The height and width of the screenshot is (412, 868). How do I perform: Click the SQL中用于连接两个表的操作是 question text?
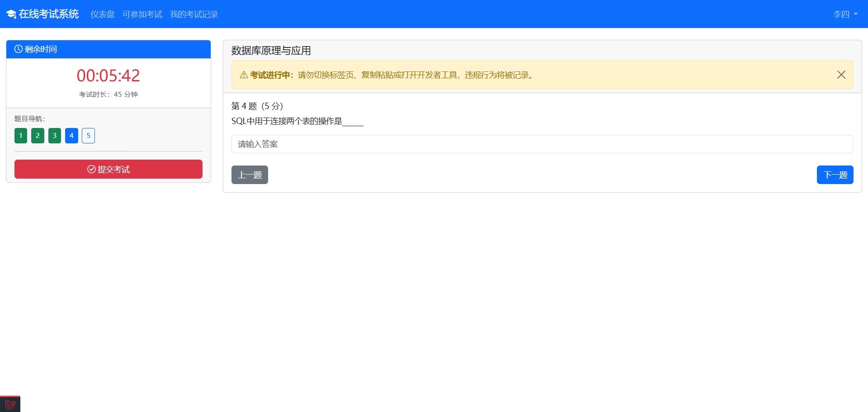click(297, 121)
